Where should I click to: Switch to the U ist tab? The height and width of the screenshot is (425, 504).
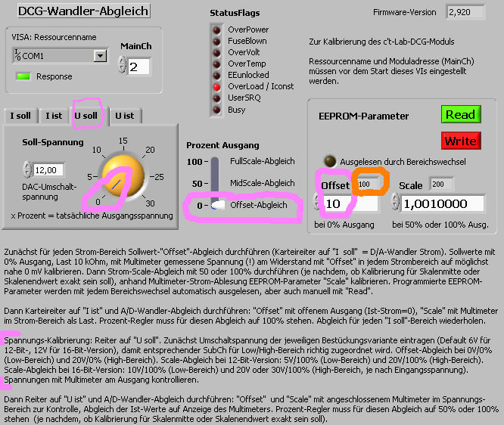pyautogui.click(x=124, y=116)
